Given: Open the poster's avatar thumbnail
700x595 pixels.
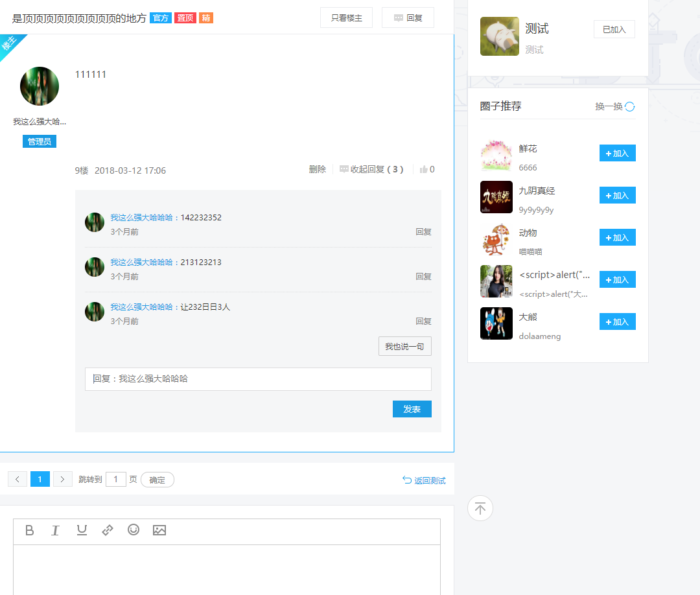Looking at the screenshot, I should [40, 86].
